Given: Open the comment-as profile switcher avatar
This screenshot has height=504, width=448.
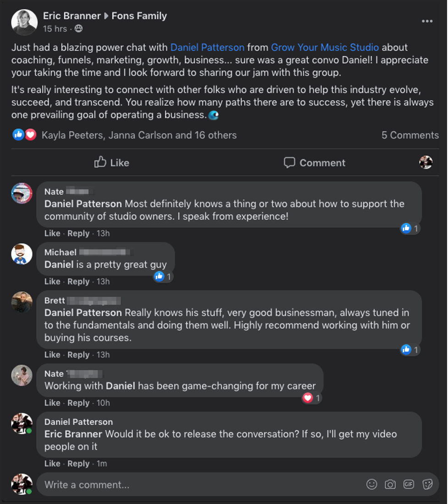Looking at the screenshot, I should click(426, 162).
